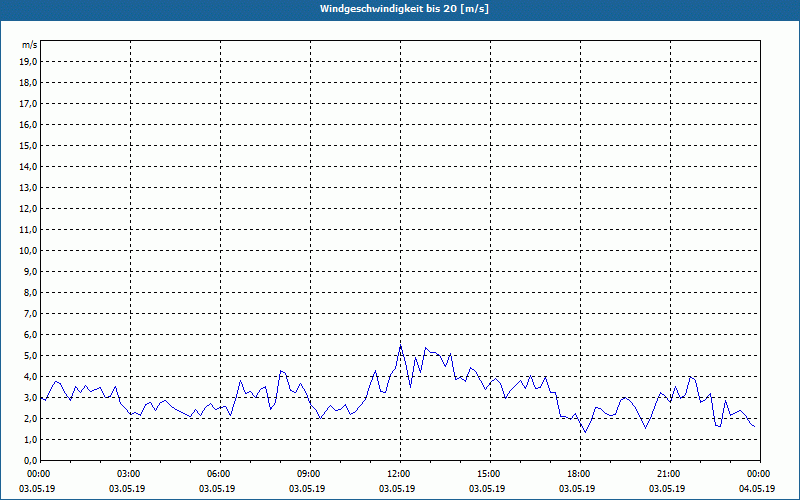Image resolution: width=800 pixels, height=500 pixels.
Task: Click the "4,0" y-axis tick label
Action: pyautogui.click(x=31, y=377)
